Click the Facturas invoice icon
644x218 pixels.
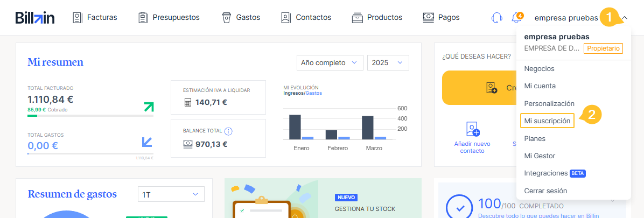pos(77,18)
